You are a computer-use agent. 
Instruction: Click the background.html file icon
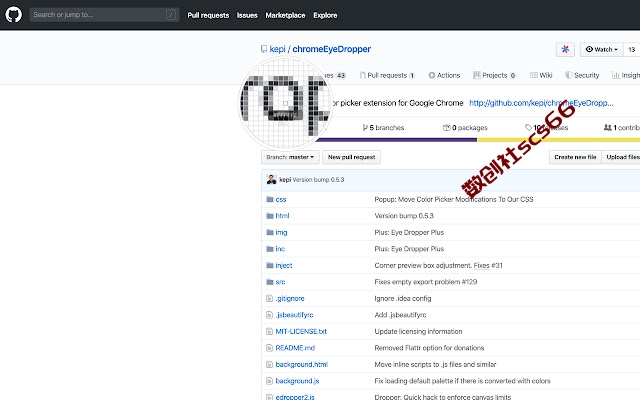coord(269,364)
